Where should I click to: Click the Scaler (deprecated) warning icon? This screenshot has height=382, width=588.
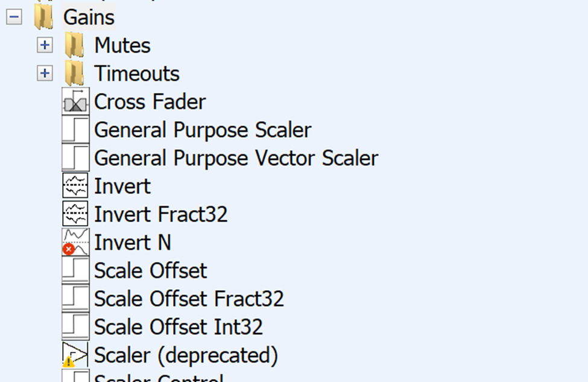pos(68,361)
